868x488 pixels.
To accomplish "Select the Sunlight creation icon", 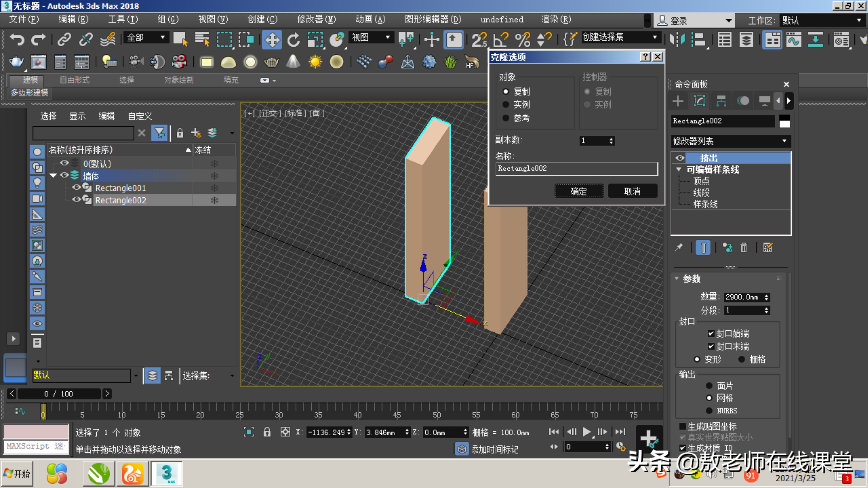I will pyautogui.click(x=315, y=62).
